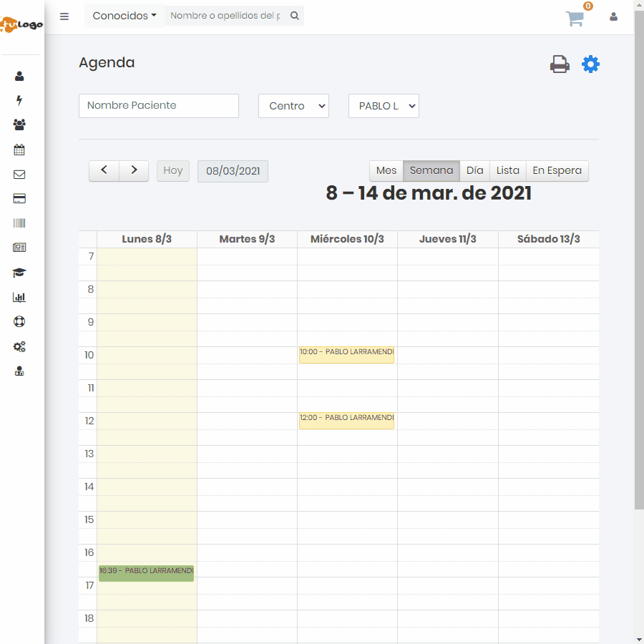Click the lightning bolt sidebar icon

(19, 100)
